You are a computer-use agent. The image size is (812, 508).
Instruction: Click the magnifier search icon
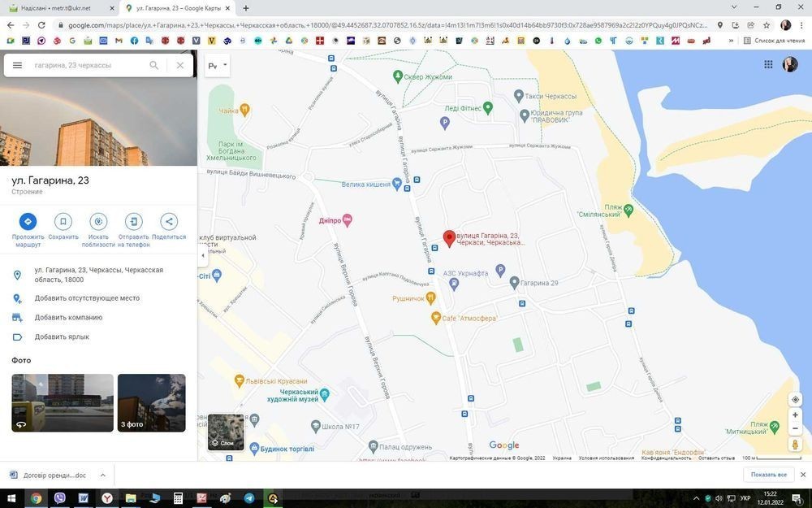(154, 65)
